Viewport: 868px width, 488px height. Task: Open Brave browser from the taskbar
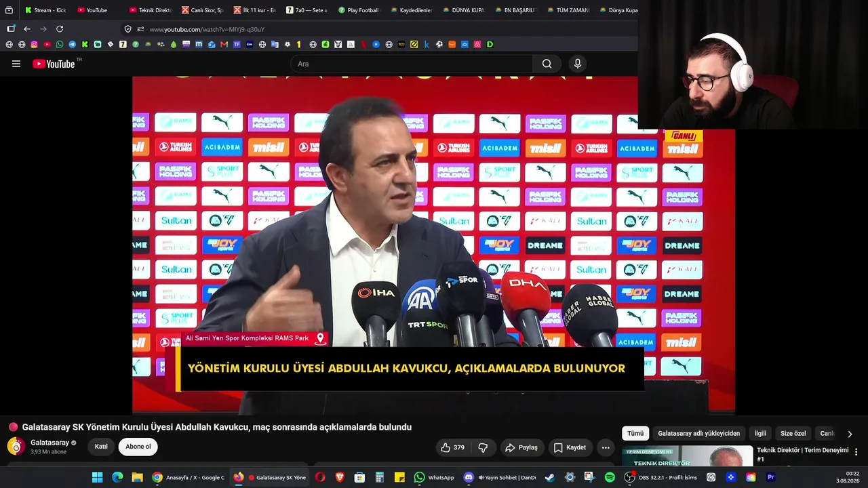(340, 477)
